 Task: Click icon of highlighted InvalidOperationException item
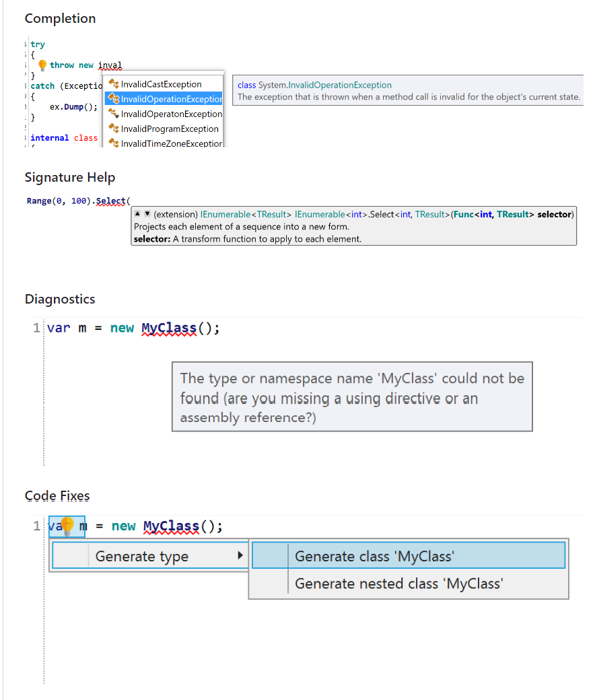coord(114,99)
